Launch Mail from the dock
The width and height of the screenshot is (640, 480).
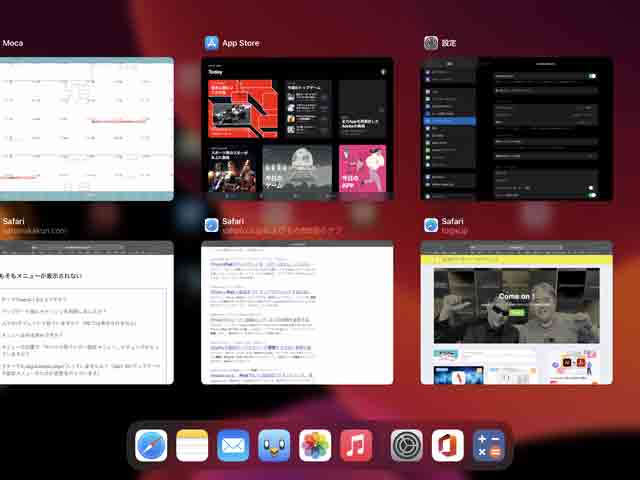click(x=233, y=445)
